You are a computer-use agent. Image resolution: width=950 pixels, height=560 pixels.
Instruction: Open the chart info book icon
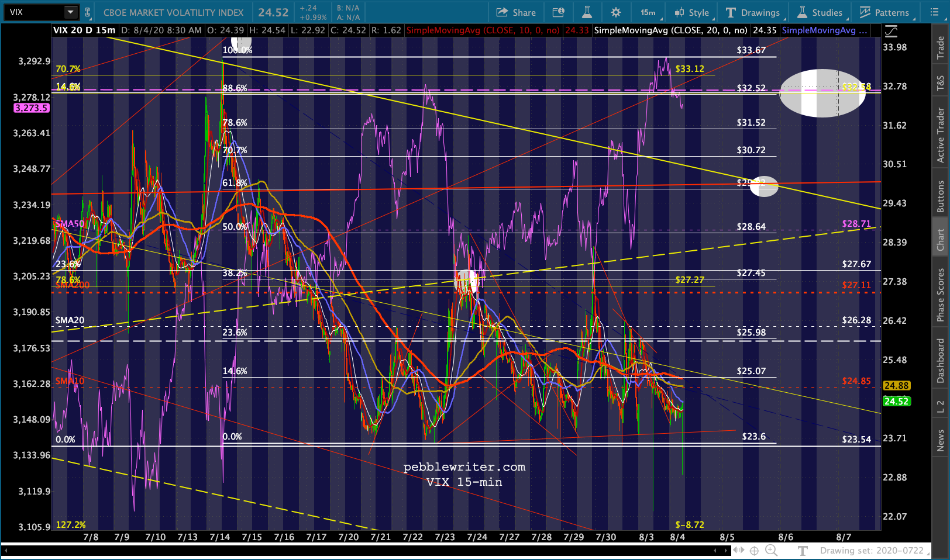[x=558, y=12]
